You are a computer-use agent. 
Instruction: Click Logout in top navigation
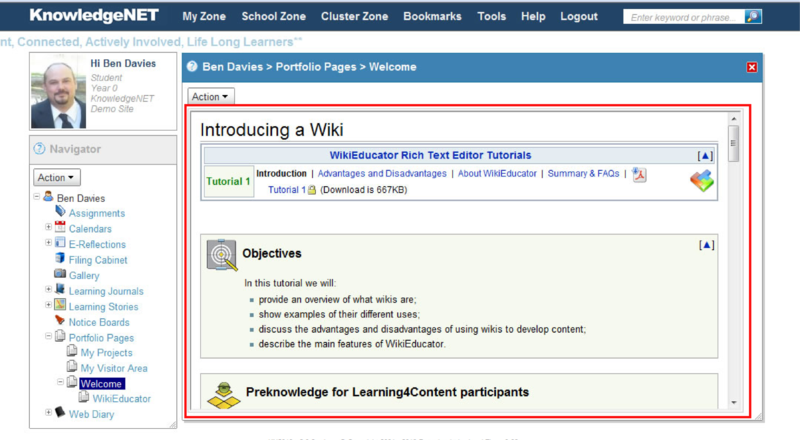579,16
